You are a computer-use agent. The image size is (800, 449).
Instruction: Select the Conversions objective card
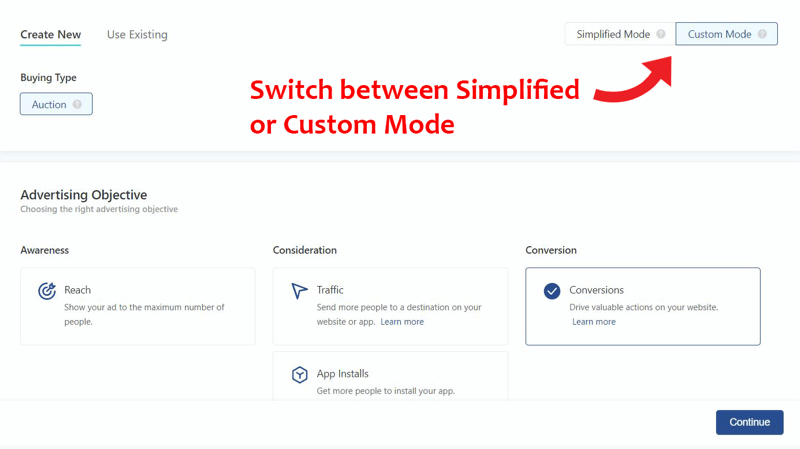(643, 306)
